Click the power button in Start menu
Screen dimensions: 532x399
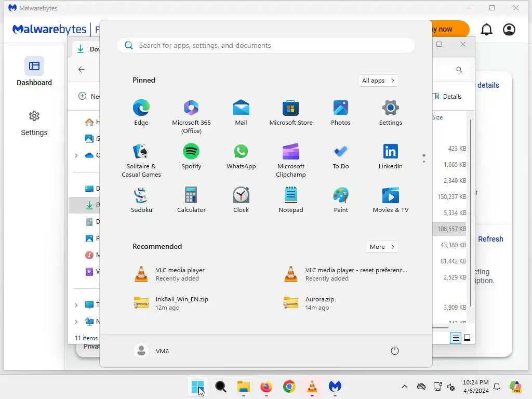pos(395,351)
